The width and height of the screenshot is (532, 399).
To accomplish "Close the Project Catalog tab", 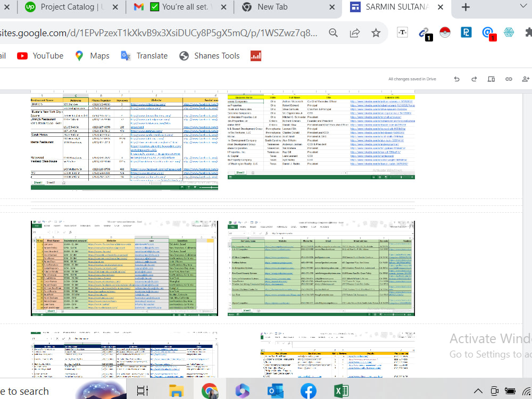I will (115, 7).
